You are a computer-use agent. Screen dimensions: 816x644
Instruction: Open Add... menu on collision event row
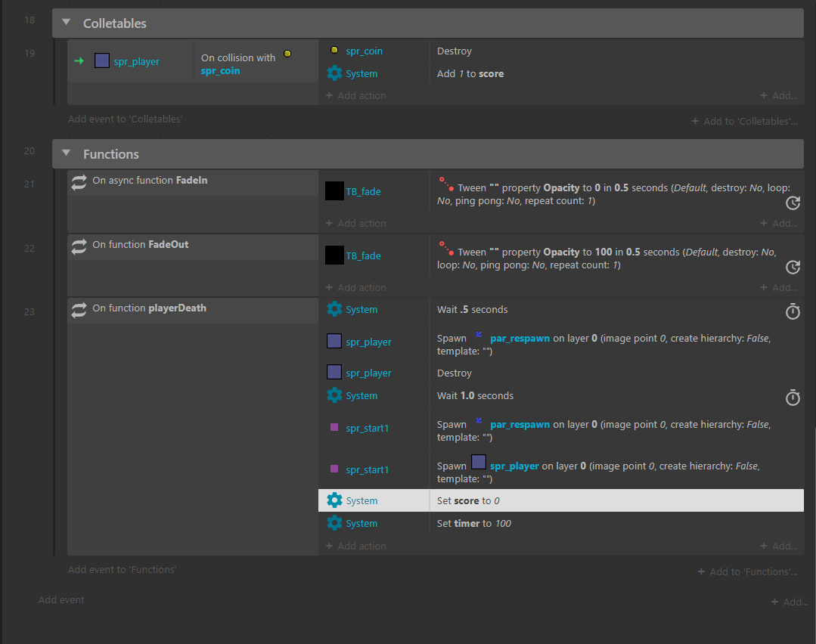pos(779,96)
